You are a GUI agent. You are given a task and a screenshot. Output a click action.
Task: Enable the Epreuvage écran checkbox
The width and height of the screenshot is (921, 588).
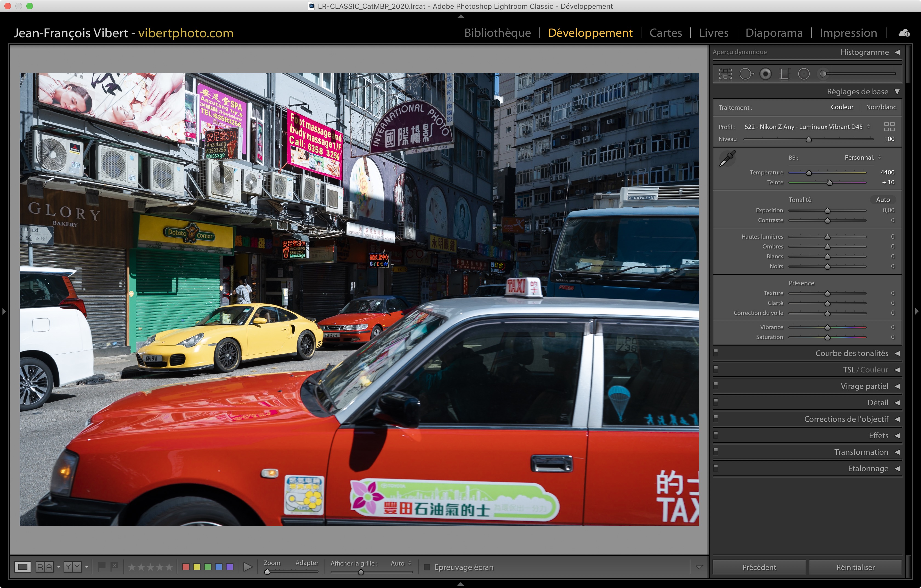coord(427,567)
